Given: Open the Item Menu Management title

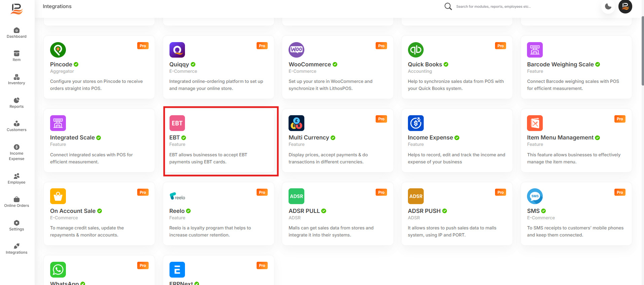Looking at the screenshot, I should [x=560, y=137].
